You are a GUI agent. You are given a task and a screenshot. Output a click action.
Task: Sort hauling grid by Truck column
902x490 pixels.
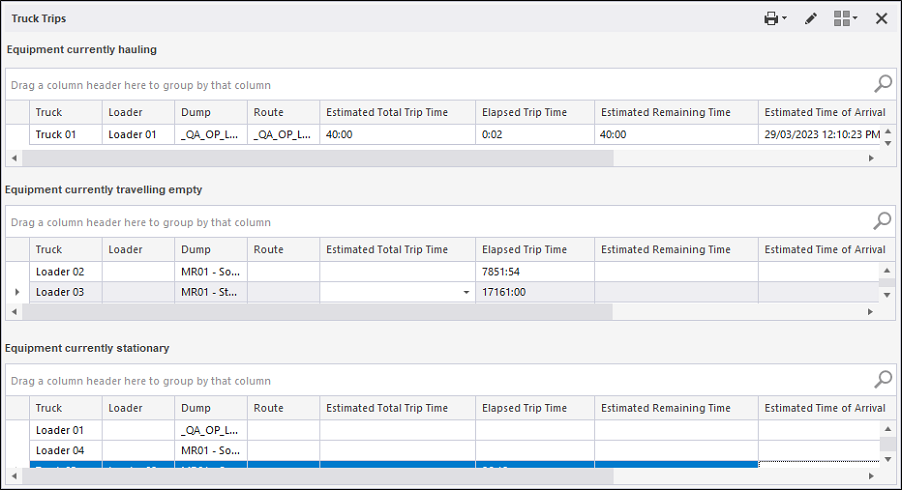pyautogui.click(x=66, y=112)
